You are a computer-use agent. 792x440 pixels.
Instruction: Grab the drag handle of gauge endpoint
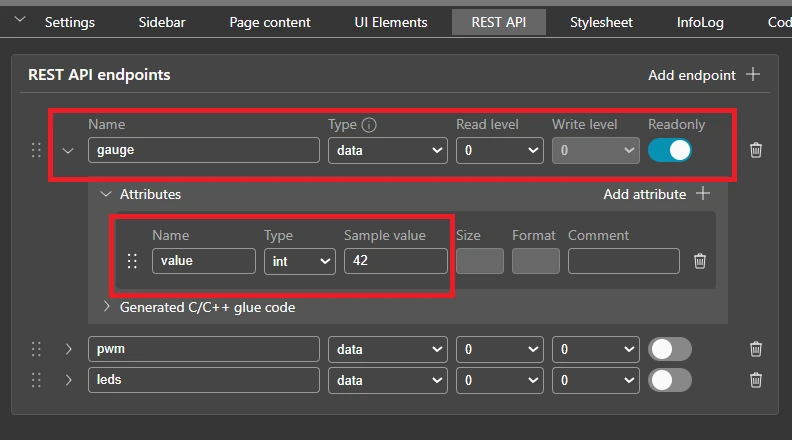36,150
